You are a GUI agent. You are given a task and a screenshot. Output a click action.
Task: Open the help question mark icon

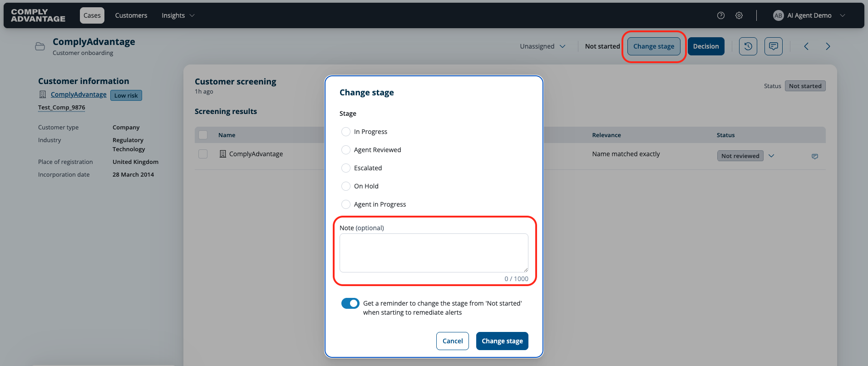tap(721, 15)
